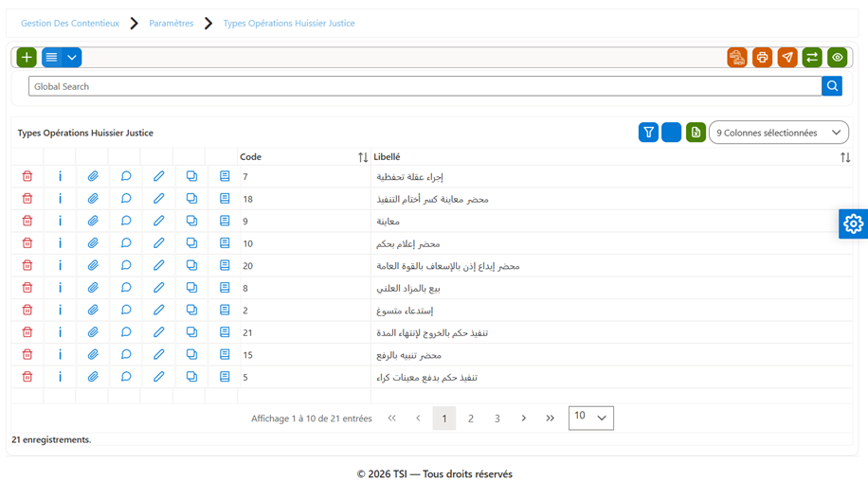Open info icon for code 7 row

tap(60, 176)
